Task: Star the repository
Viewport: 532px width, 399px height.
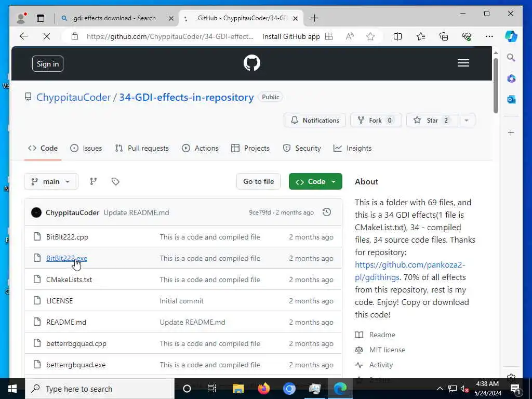Action: [x=432, y=120]
